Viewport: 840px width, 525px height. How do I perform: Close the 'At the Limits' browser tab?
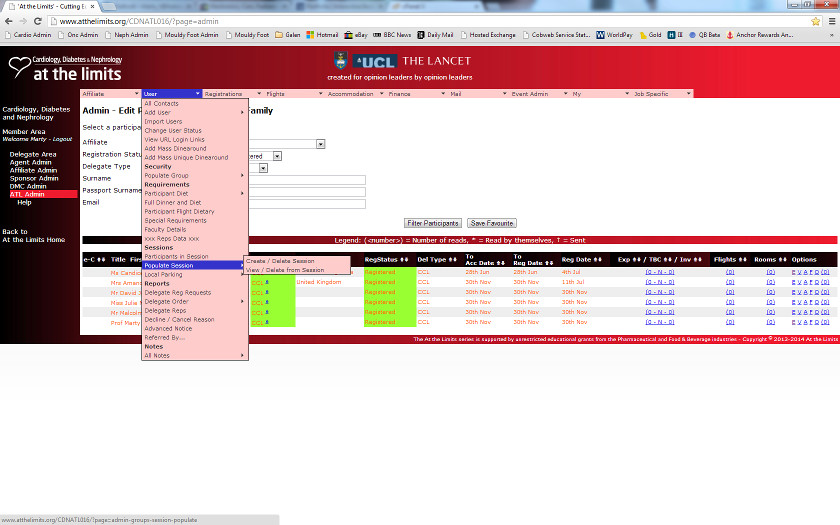click(93, 6)
